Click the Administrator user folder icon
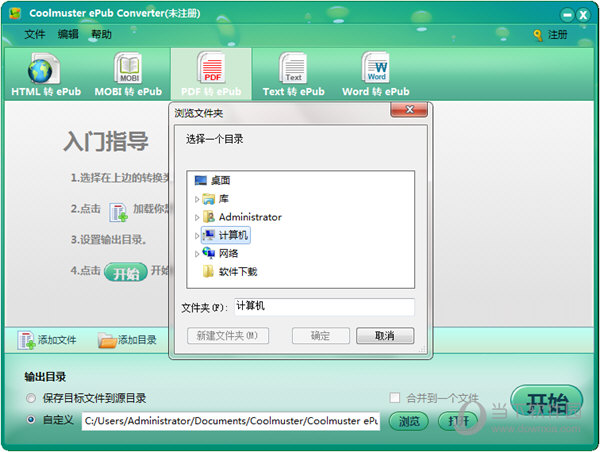 209,217
